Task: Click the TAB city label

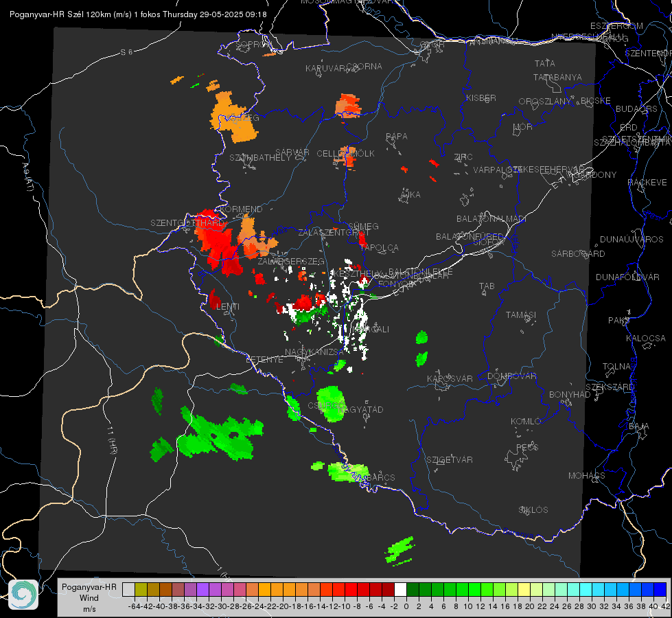Action: [x=487, y=286]
